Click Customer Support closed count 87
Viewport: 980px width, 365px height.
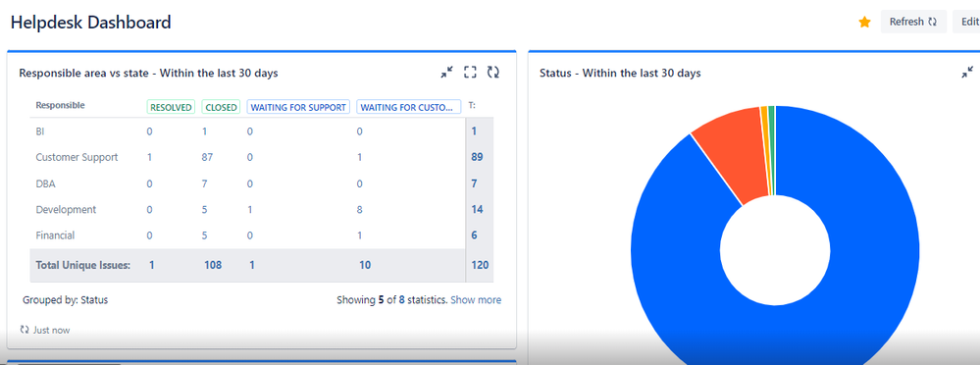point(208,158)
